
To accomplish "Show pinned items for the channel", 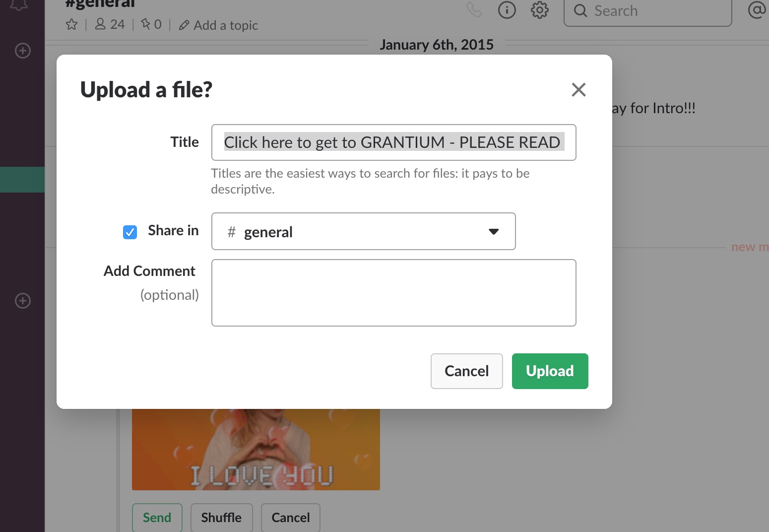I will coord(150,24).
